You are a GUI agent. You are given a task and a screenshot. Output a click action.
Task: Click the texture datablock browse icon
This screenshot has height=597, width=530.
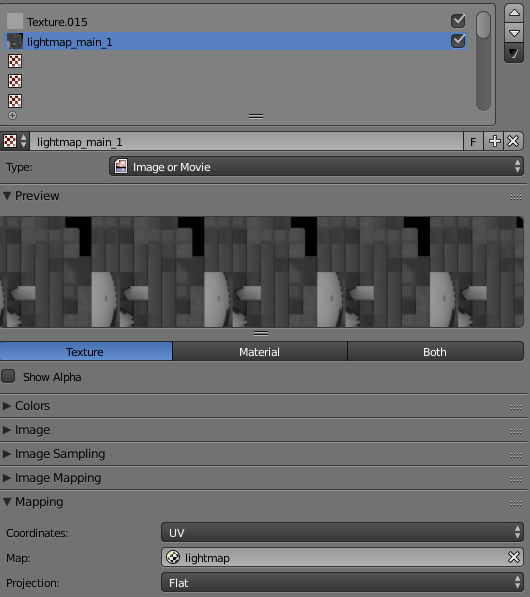pyautogui.click(x=15, y=141)
